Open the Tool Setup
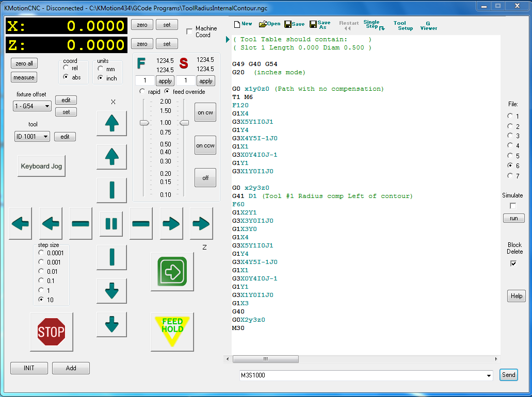This screenshot has width=532, height=397. 402,25
